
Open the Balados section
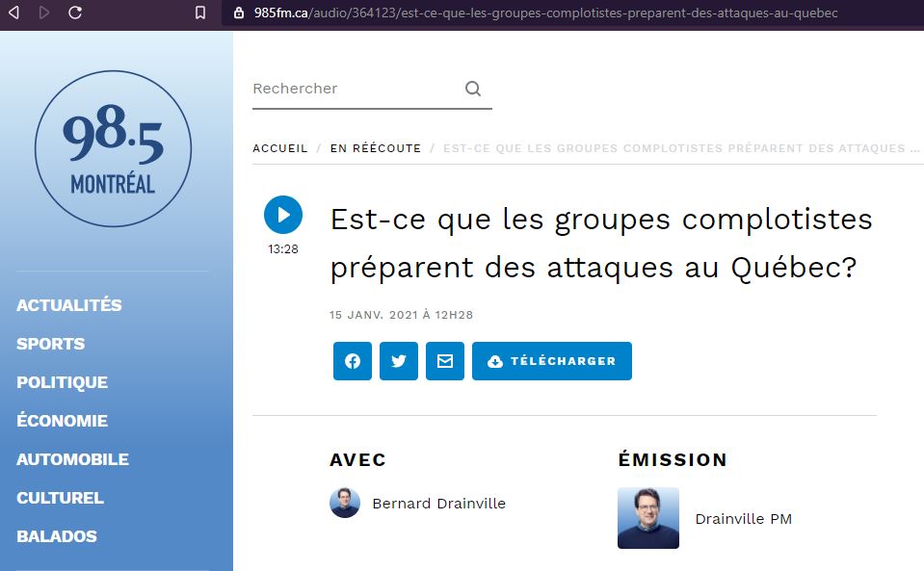pyautogui.click(x=57, y=536)
